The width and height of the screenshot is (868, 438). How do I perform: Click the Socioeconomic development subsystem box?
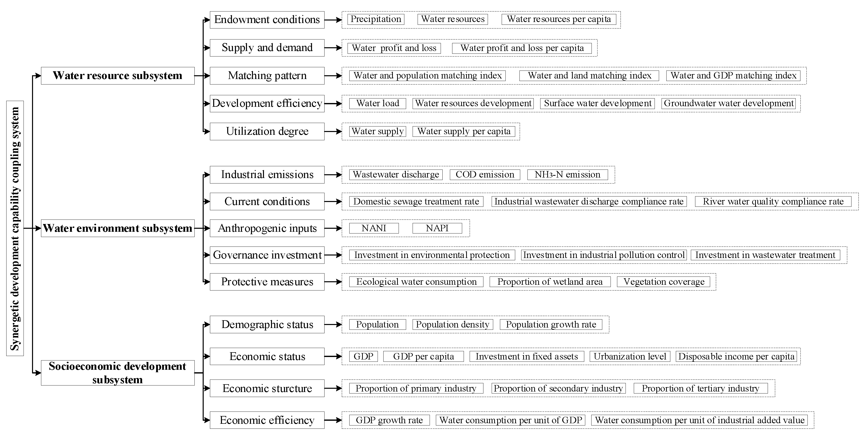pyautogui.click(x=118, y=373)
